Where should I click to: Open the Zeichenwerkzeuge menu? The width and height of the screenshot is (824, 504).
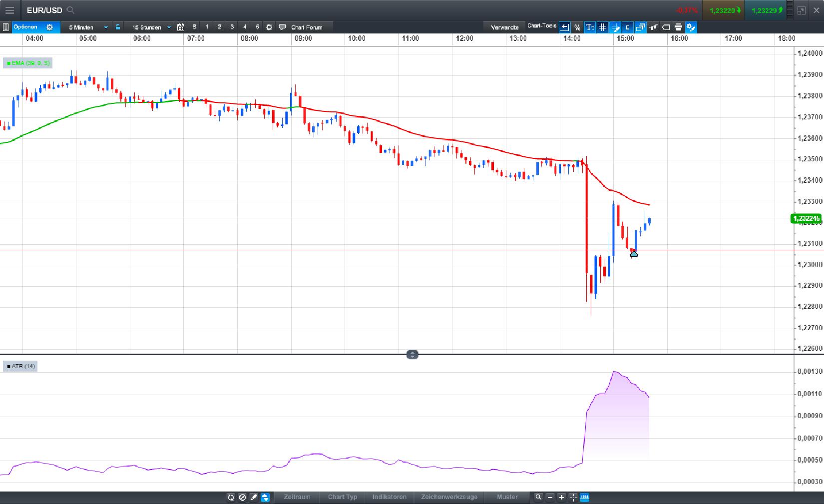[449, 497]
